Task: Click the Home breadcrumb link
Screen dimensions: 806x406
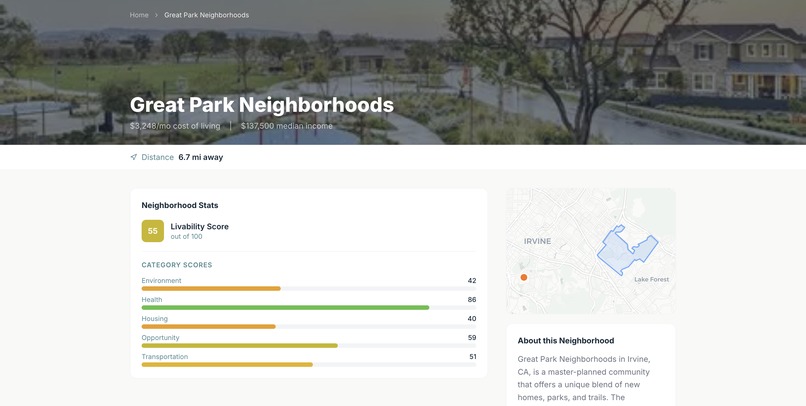Action: click(139, 15)
